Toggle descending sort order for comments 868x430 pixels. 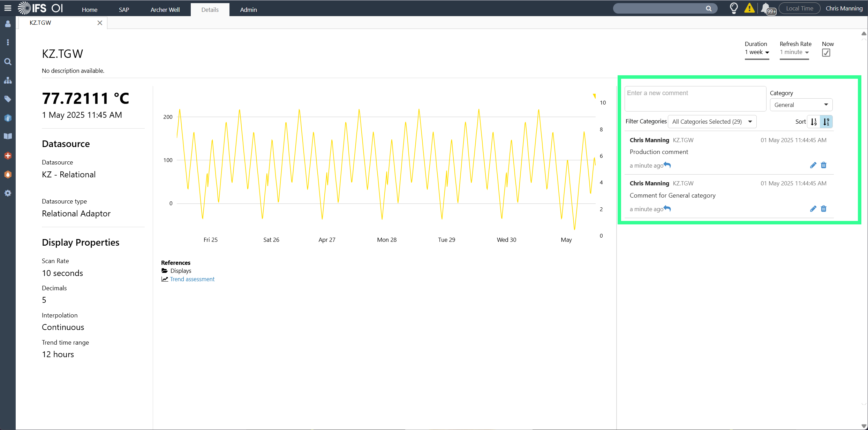point(826,122)
